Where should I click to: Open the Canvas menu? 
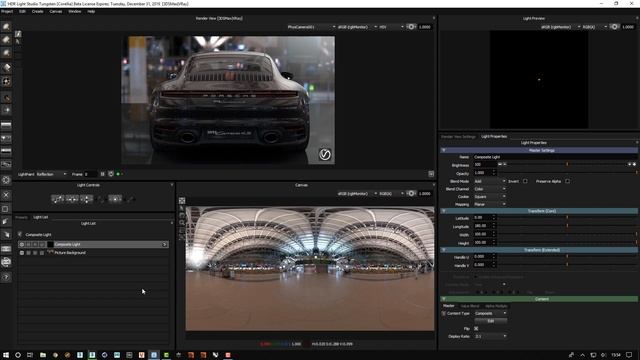(56, 11)
